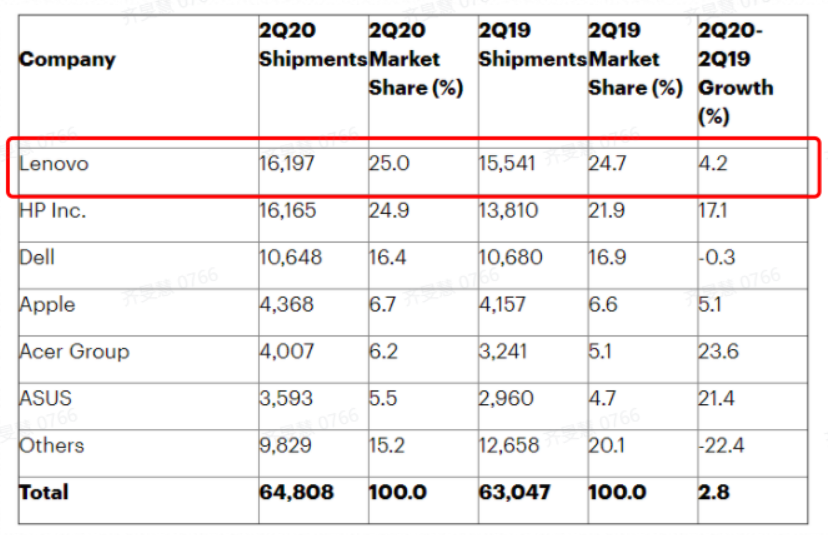Image resolution: width=828 pixels, height=535 pixels.
Task: Select the 2Q19 Shipments column header
Action: [x=532, y=45]
